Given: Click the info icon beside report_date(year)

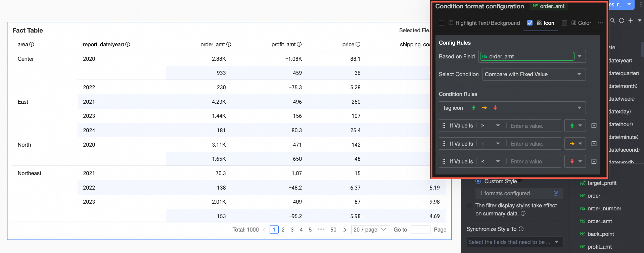Looking at the screenshot, I should (128, 44).
